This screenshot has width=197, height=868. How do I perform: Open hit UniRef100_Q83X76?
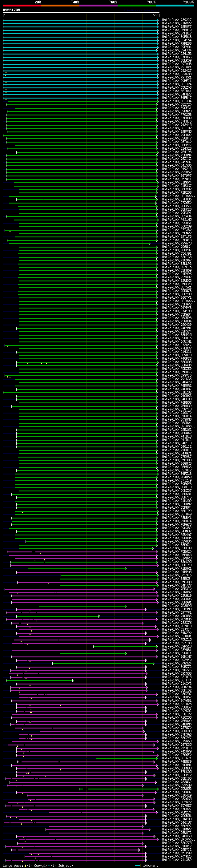[177, 623]
